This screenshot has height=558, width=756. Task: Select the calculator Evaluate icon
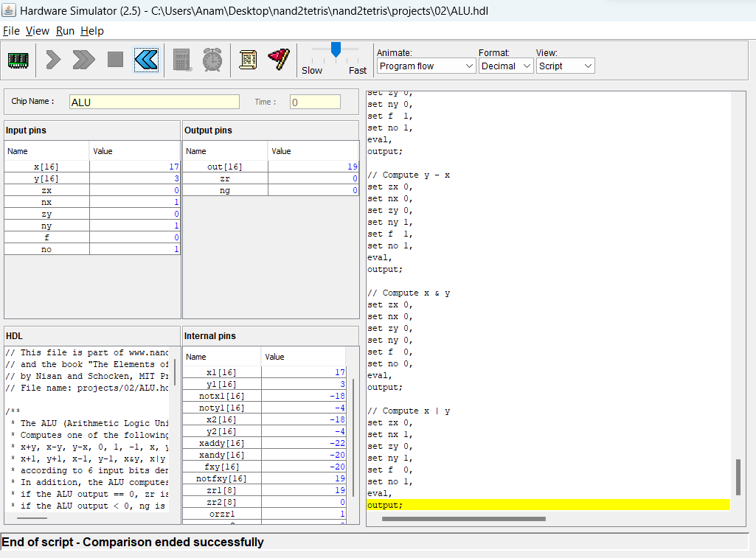(x=181, y=60)
